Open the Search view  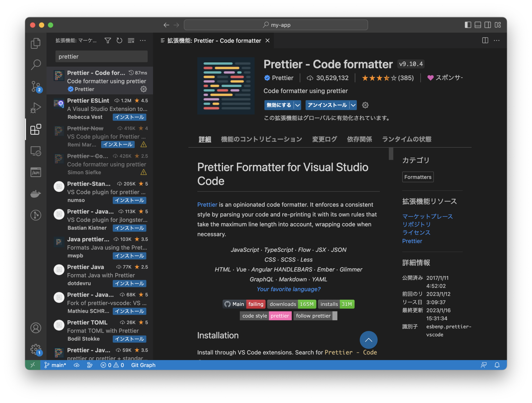[x=35, y=65]
